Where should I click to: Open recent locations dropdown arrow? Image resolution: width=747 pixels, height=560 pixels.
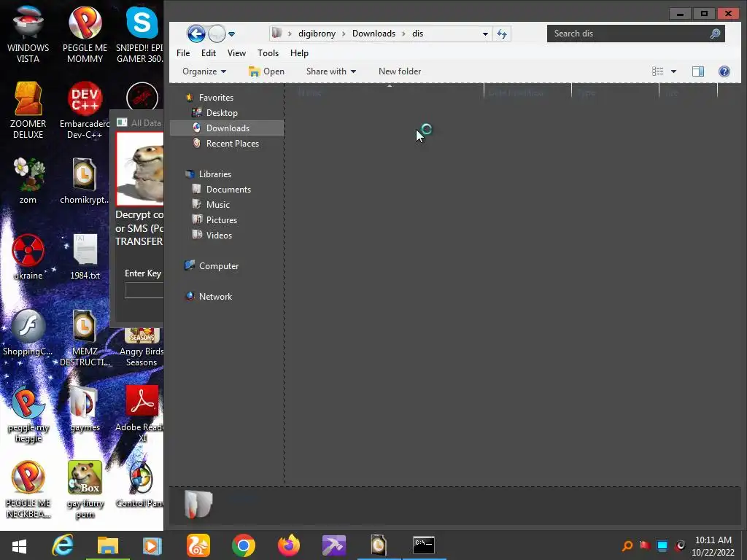pyautogui.click(x=231, y=34)
